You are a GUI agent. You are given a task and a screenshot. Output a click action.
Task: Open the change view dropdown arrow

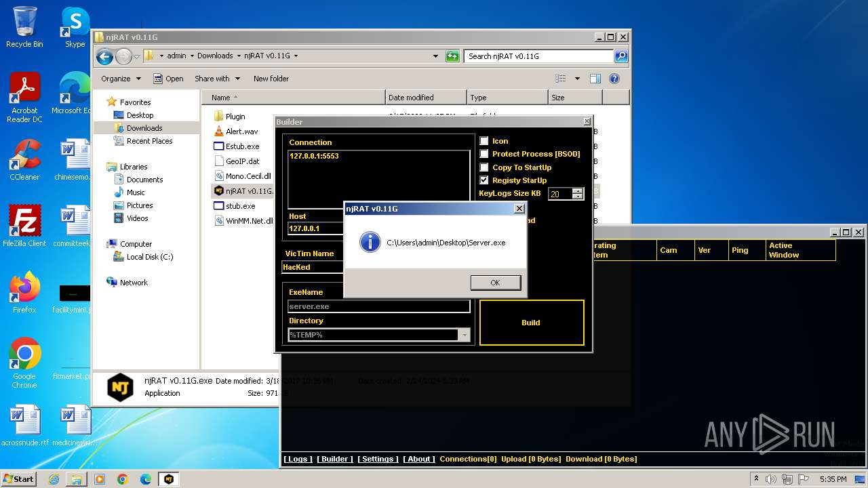[577, 79]
